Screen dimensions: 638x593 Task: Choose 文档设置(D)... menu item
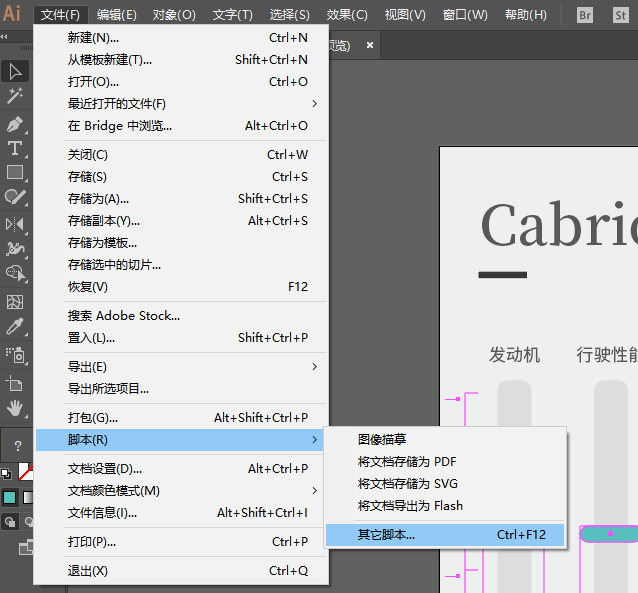click(181, 469)
